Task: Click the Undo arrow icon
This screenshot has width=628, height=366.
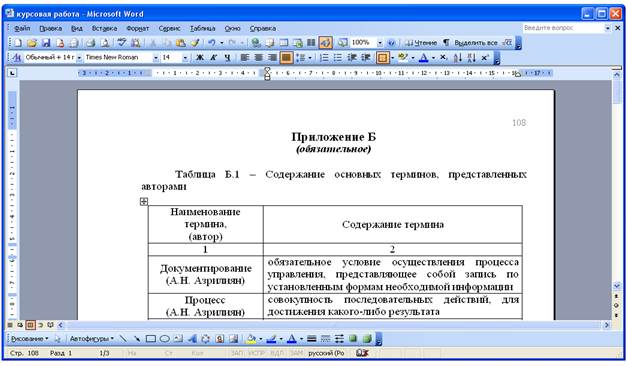Action: 212,43
